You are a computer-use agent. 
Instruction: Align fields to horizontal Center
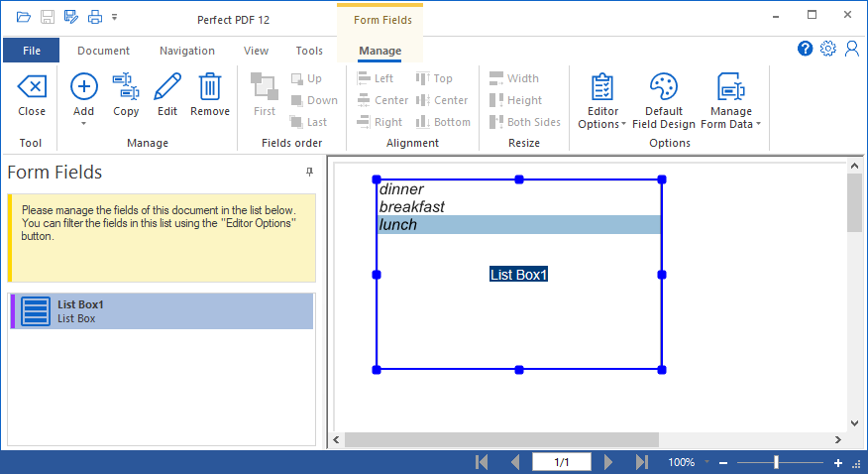click(x=382, y=100)
